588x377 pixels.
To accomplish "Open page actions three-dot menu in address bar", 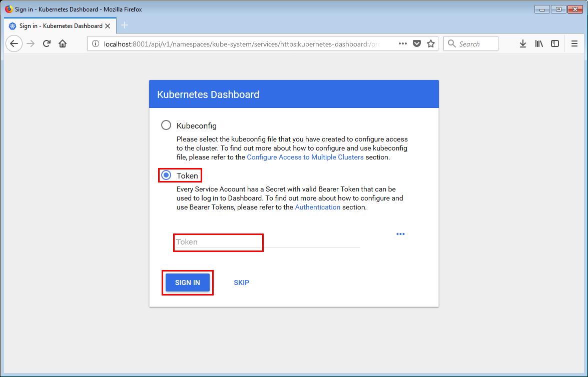I will [403, 44].
